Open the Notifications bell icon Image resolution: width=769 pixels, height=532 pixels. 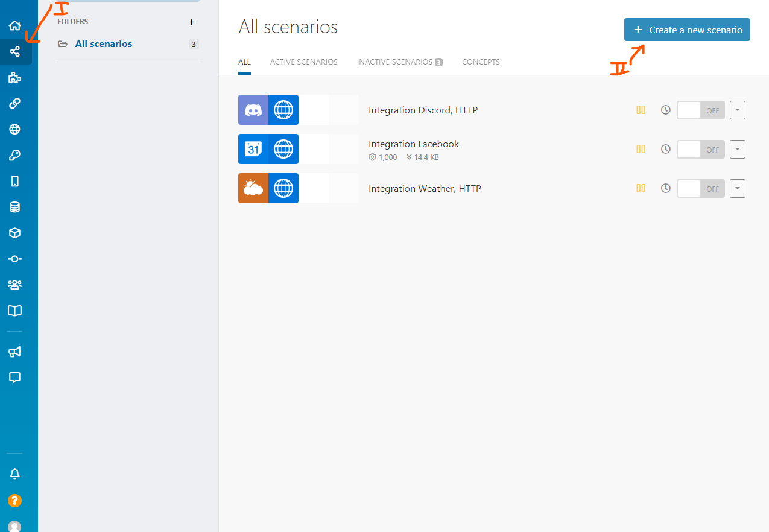pyautogui.click(x=15, y=474)
